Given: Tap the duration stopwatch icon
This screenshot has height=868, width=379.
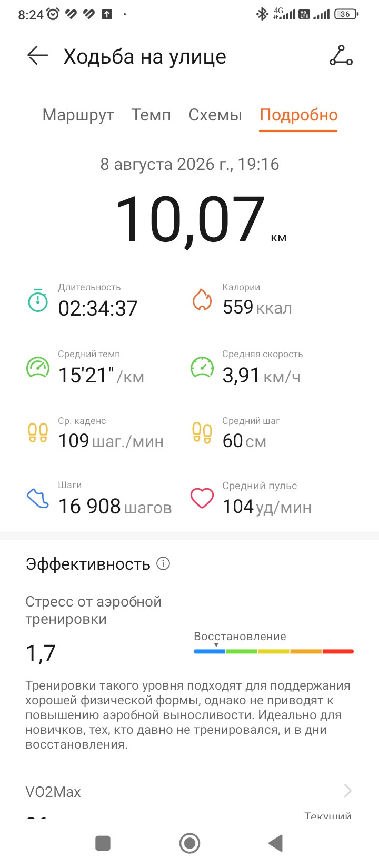Looking at the screenshot, I should (38, 300).
